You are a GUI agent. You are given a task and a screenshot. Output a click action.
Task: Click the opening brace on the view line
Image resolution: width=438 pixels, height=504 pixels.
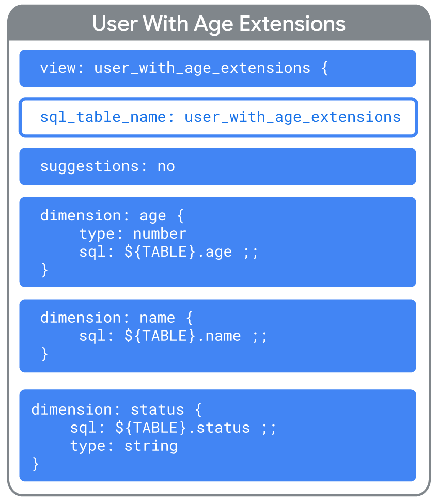tap(324, 68)
